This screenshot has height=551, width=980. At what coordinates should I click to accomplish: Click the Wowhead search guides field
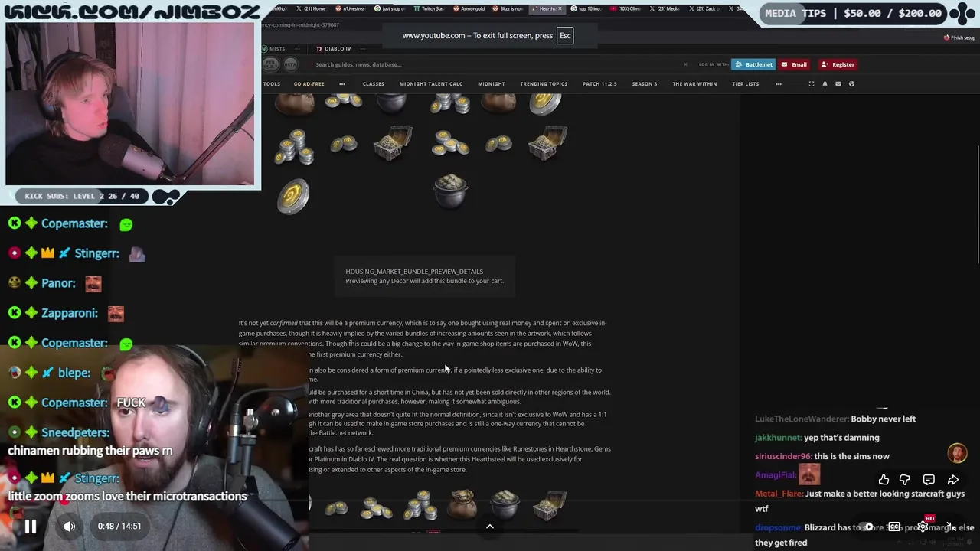(498, 64)
